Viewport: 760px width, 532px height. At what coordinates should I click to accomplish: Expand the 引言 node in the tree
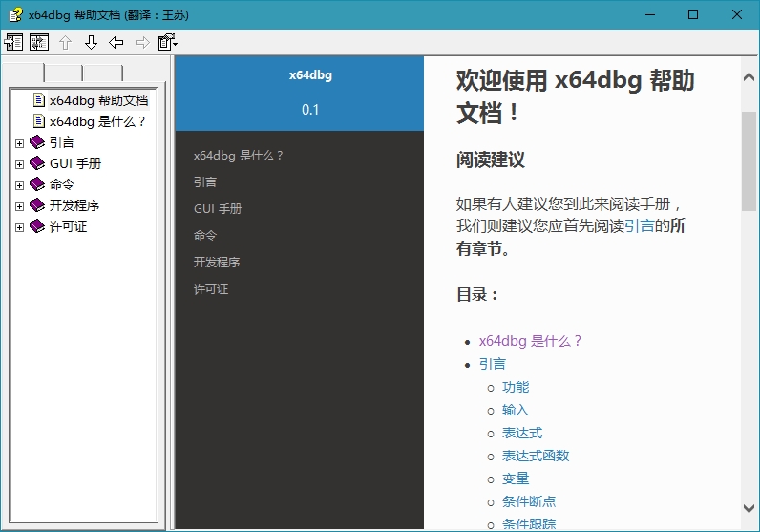20,143
